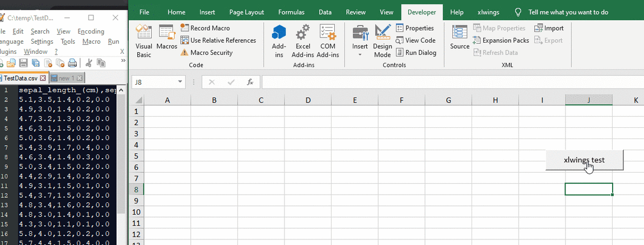Open the Name Box dropdown arrow
This screenshot has height=245, width=644.
coord(180,82)
